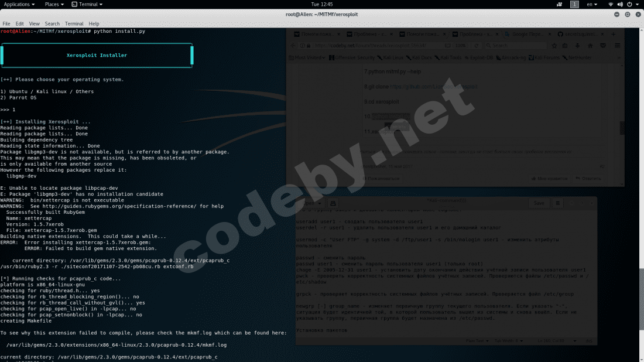Open the Applications menu in the top panel
The width and height of the screenshot is (644, 362).
pyautogui.click(x=19, y=4)
